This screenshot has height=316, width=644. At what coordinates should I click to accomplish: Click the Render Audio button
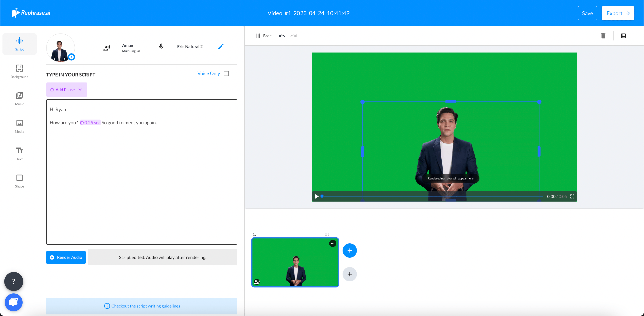66,257
